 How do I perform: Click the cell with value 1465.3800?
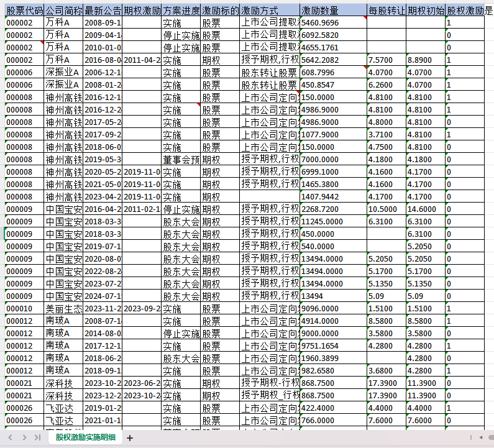333,185
